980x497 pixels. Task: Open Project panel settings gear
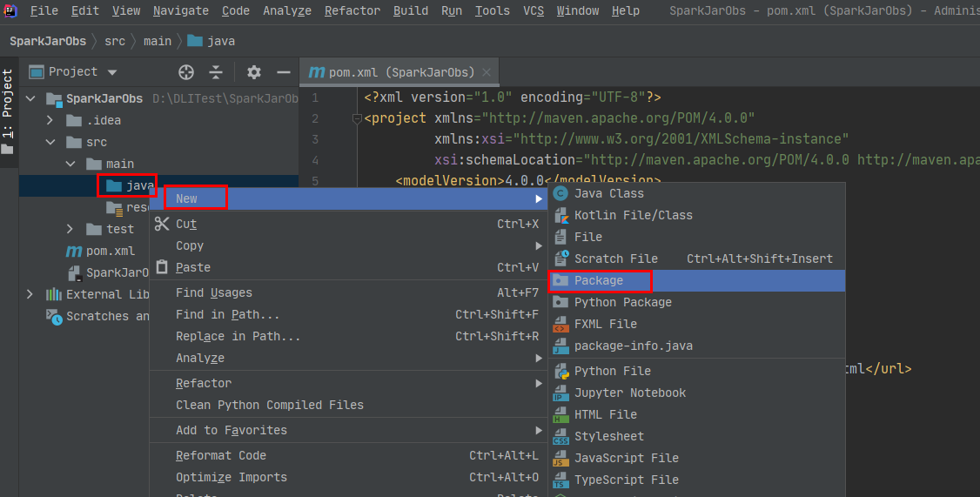click(253, 72)
